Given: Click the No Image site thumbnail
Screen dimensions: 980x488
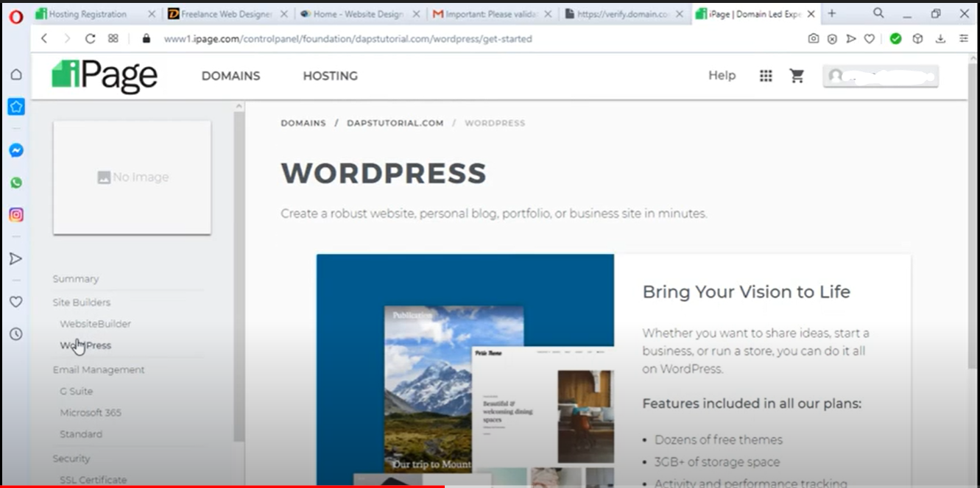Looking at the screenshot, I should [133, 177].
